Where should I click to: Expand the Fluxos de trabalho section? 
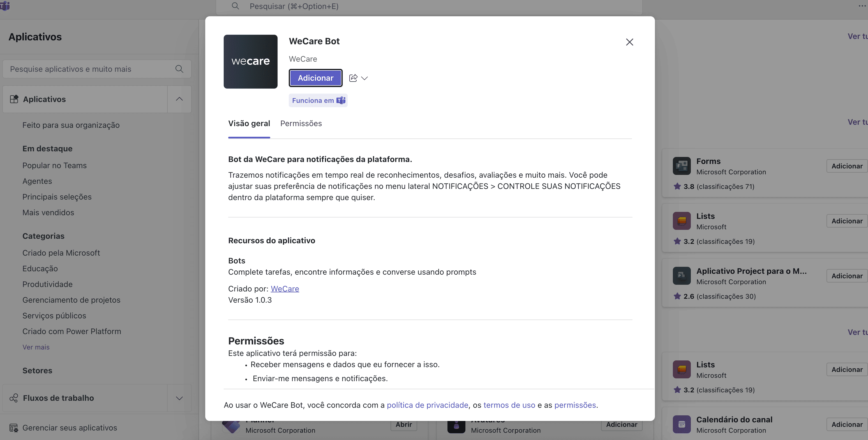coord(179,398)
